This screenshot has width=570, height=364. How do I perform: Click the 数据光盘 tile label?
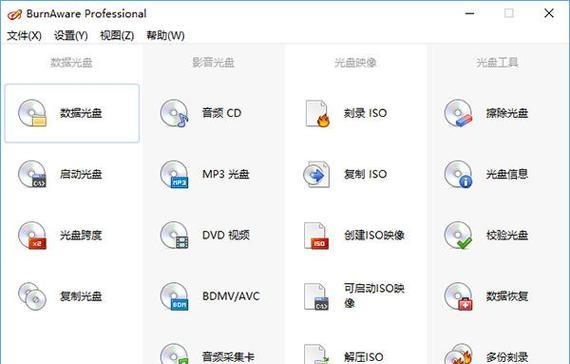point(81,113)
